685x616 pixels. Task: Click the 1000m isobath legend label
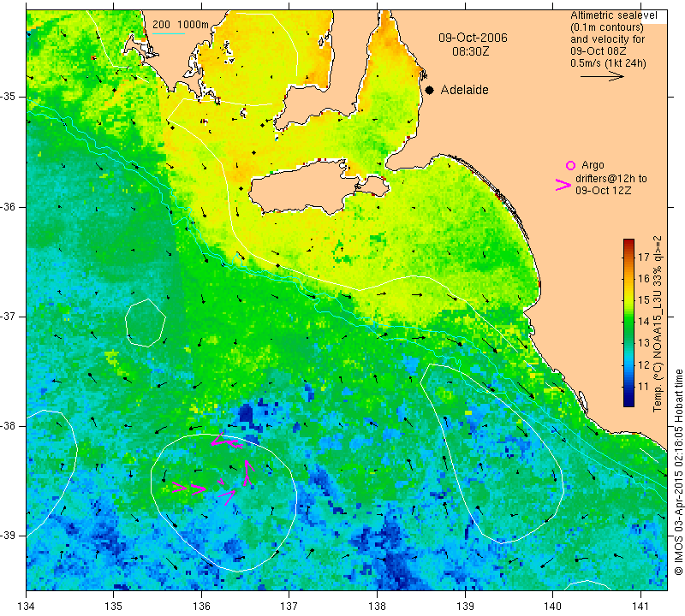(x=194, y=25)
